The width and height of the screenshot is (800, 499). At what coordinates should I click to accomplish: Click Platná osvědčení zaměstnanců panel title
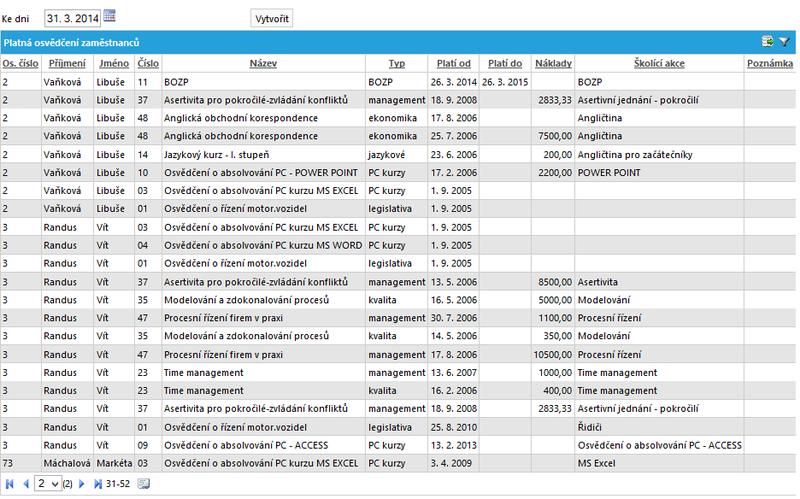71,43
